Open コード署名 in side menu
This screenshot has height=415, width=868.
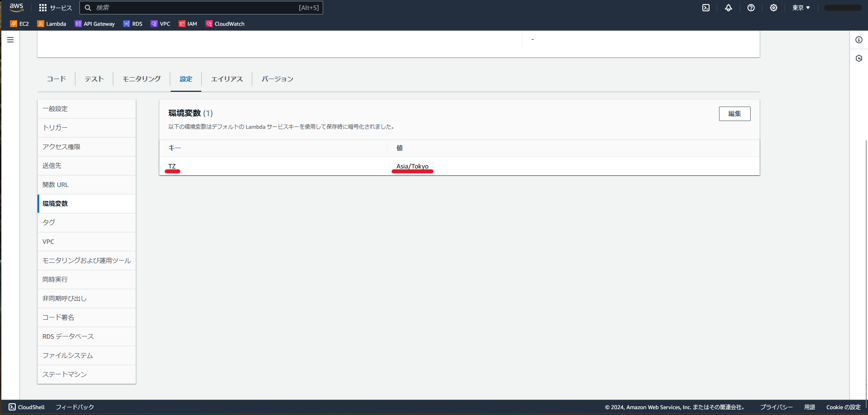[87, 317]
